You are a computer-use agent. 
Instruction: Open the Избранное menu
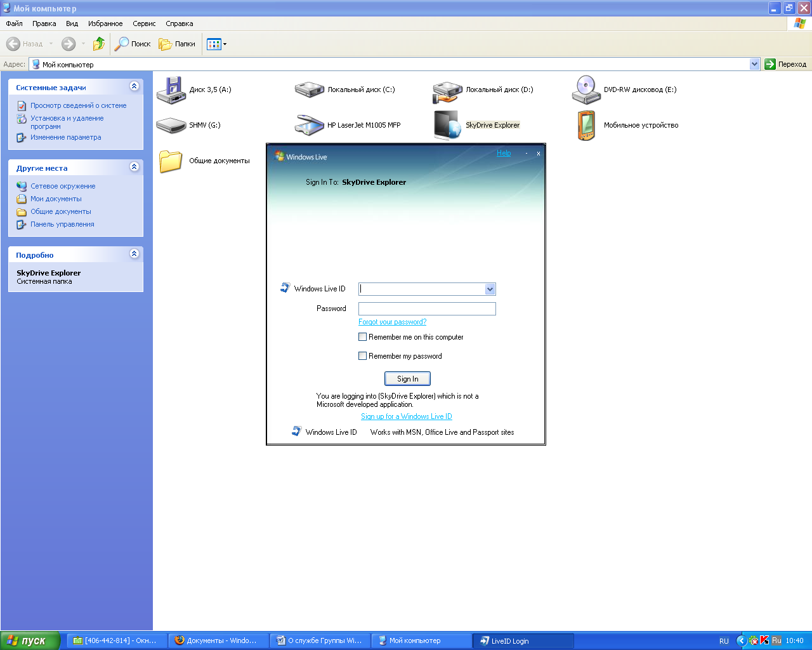[105, 23]
